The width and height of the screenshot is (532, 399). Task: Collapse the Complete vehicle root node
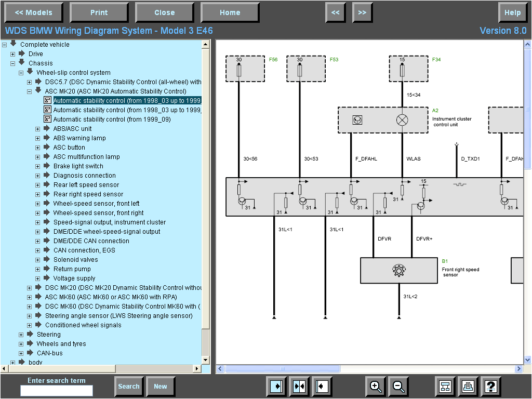[5, 44]
